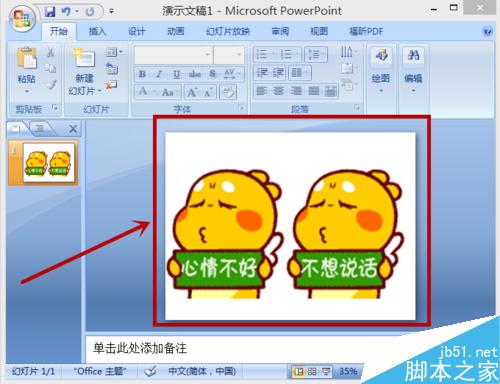Image resolution: width=500 pixels, height=384 pixels.
Task: Undo the last action
Action: pos(66,12)
